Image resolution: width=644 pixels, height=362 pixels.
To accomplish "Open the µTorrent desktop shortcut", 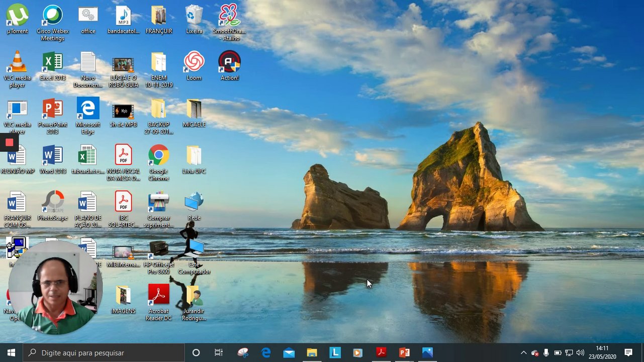I will pos(17,20).
